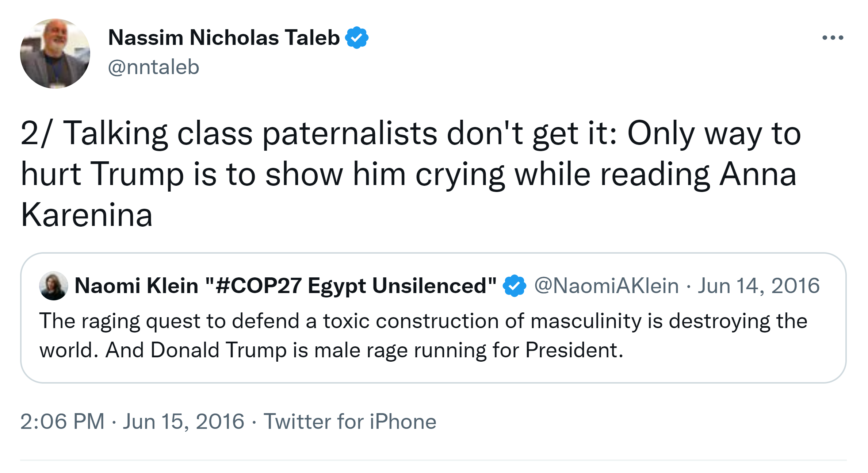Viewport: 868px width, 473px height.
Task: Open Nassim Nicholas Taleb's profile picture
Action: [x=55, y=54]
